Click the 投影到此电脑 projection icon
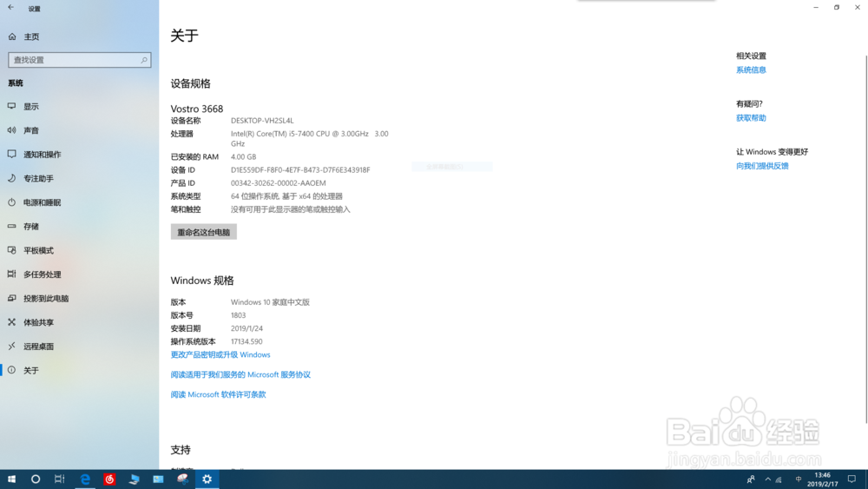This screenshot has height=489, width=868. point(11,298)
